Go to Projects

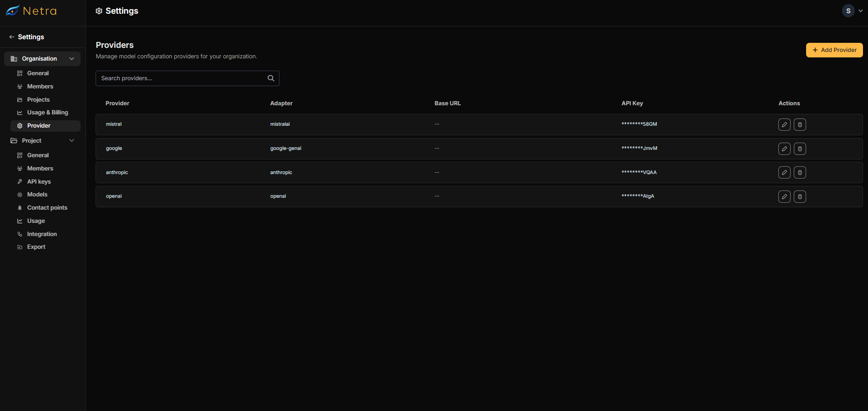pos(38,100)
